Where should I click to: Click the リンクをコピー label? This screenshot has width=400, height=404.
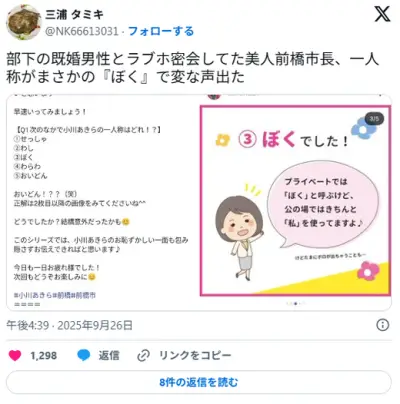[x=195, y=355]
